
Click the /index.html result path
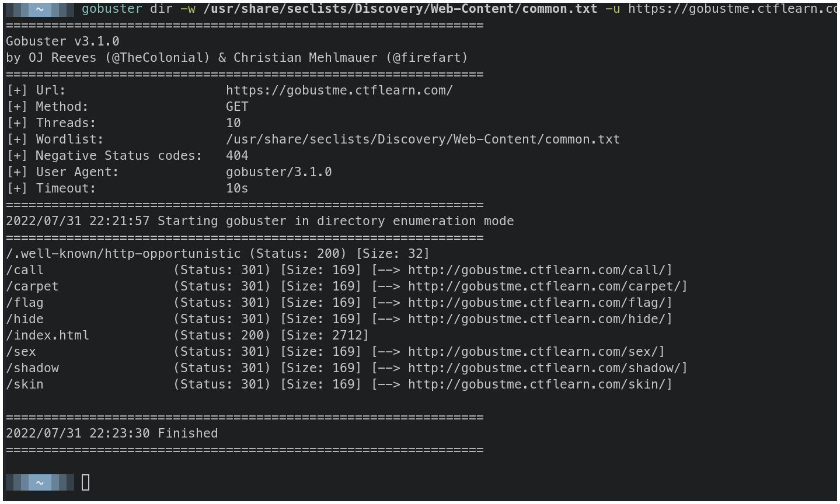[47, 335]
